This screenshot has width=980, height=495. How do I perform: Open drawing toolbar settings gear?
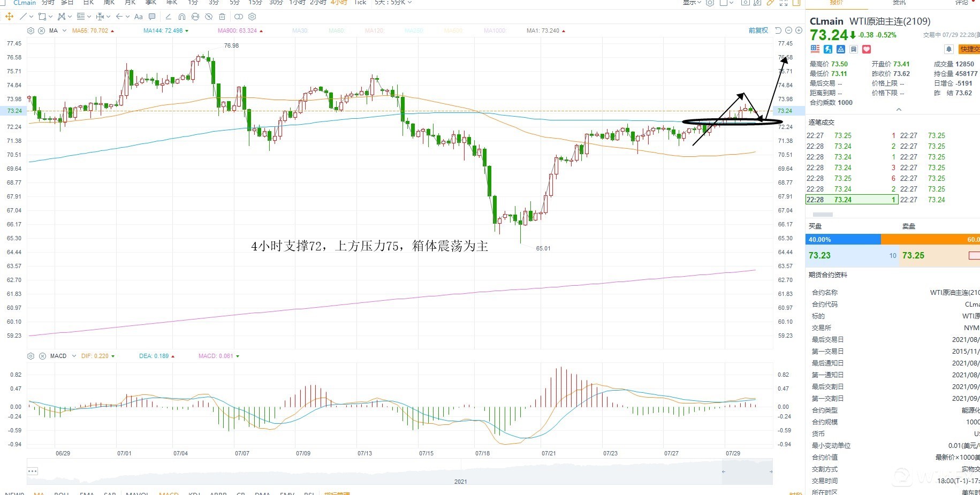253,17
